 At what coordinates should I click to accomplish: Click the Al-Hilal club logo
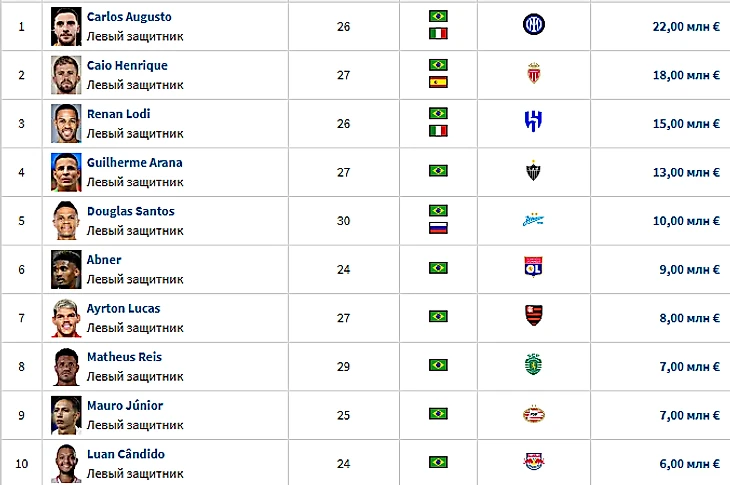534,121
